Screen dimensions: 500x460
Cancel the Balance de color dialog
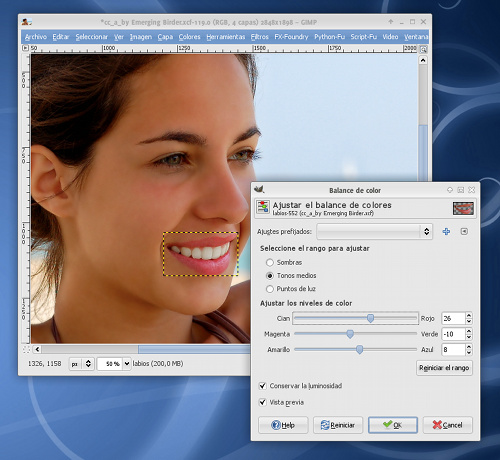(x=448, y=425)
